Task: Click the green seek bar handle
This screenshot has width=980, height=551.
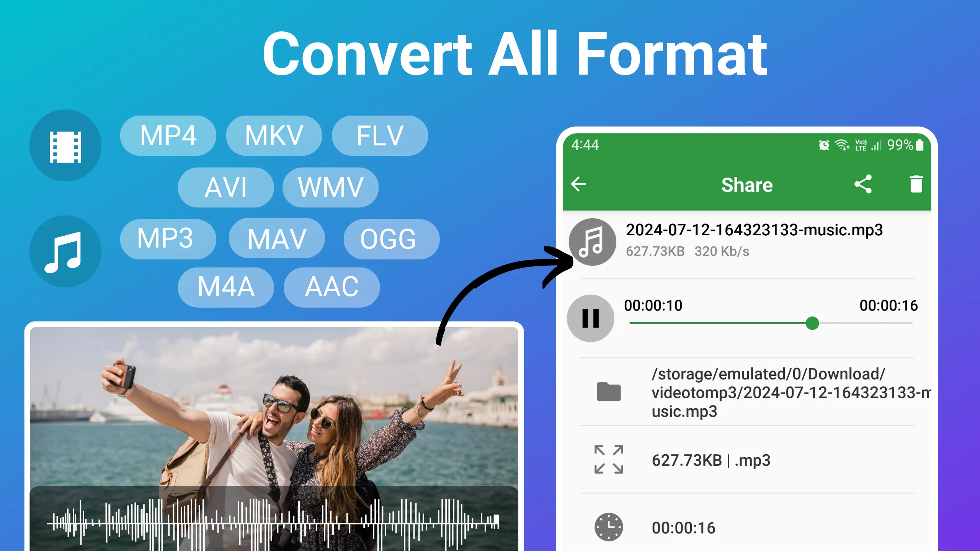Action: click(812, 323)
